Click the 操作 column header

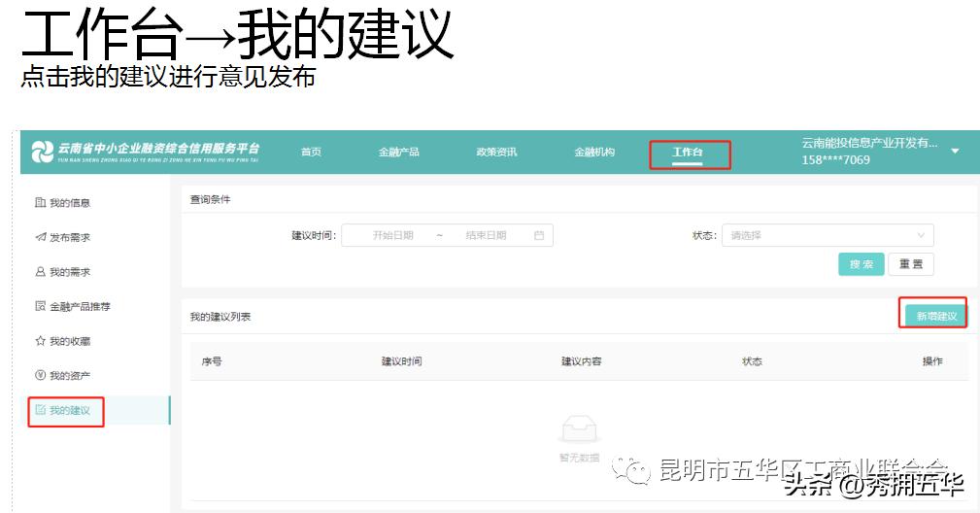click(x=932, y=361)
